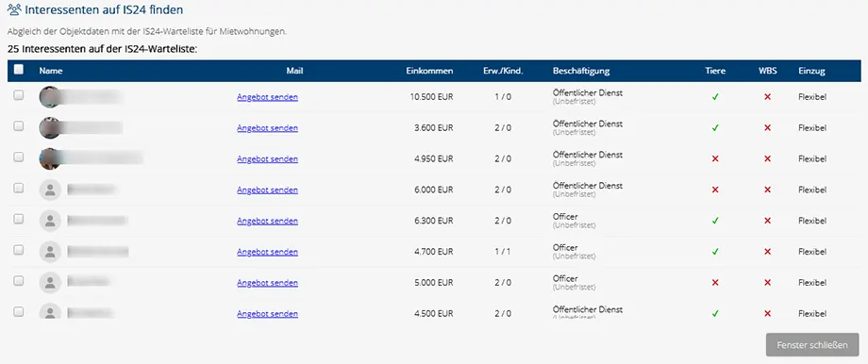Click the placeholder avatar in the 4.700 EUR row
This screenshot has height=364, width=868.
50,252
